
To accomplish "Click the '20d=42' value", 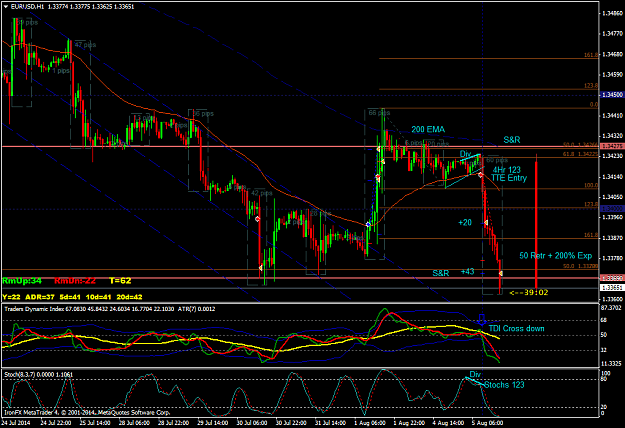I will click(x=129, y=297).
